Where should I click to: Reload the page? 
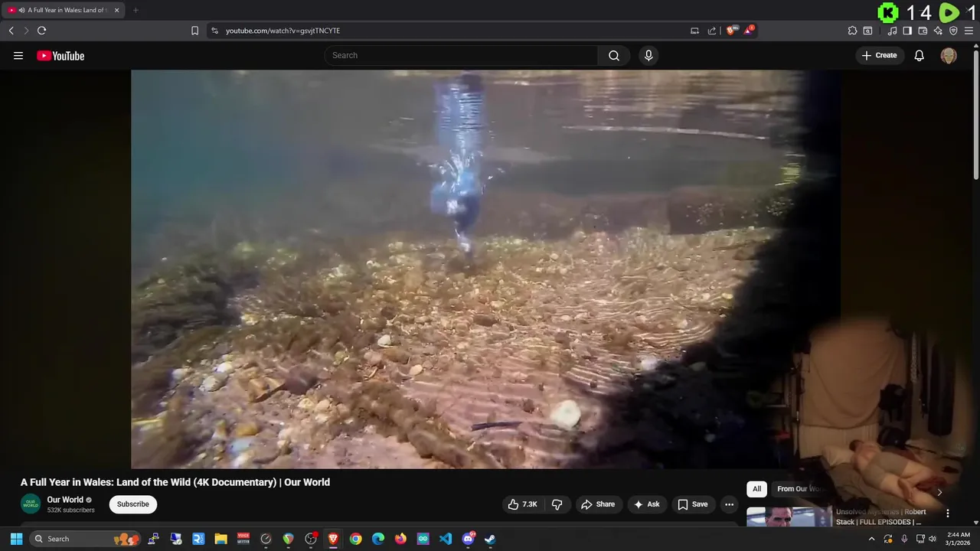(42, 31)
